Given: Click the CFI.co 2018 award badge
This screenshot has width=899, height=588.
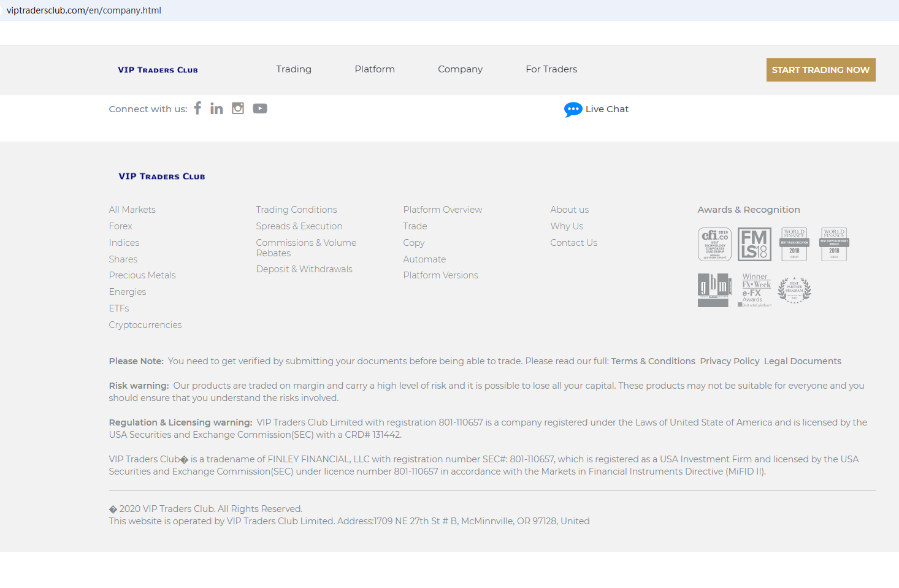Looking at the screenshot, I should [714, 244].
